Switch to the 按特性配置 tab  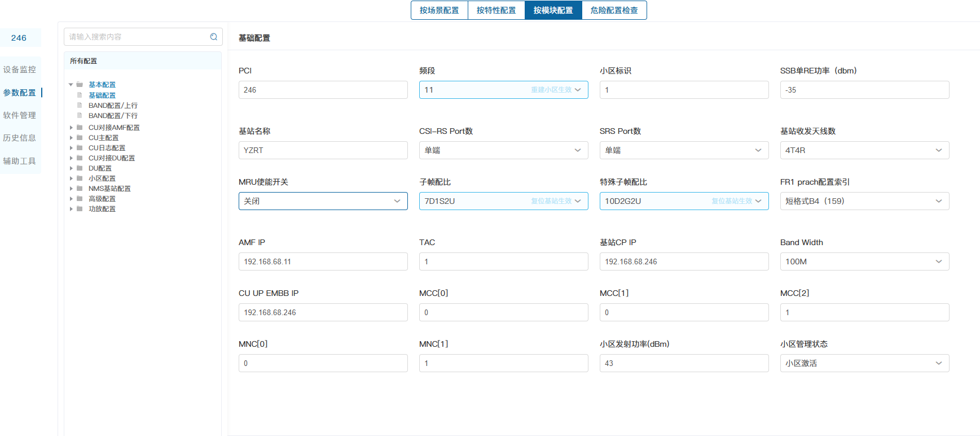(x=496, y=10)
